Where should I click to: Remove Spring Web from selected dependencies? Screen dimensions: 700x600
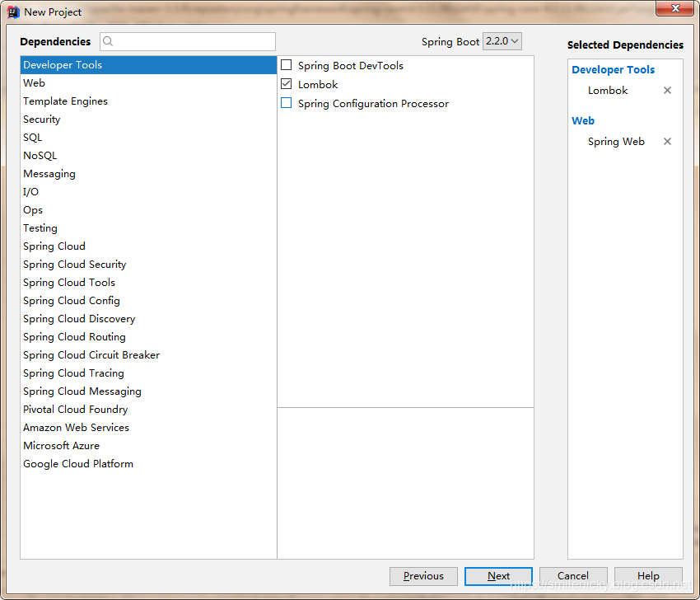pyautogui.click(x=667, y=142)
